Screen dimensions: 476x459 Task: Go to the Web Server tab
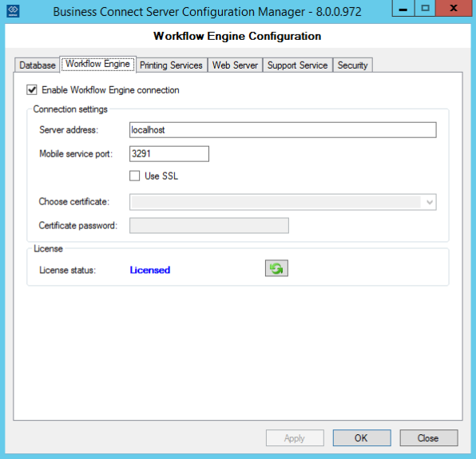click(x=235, y=65)
